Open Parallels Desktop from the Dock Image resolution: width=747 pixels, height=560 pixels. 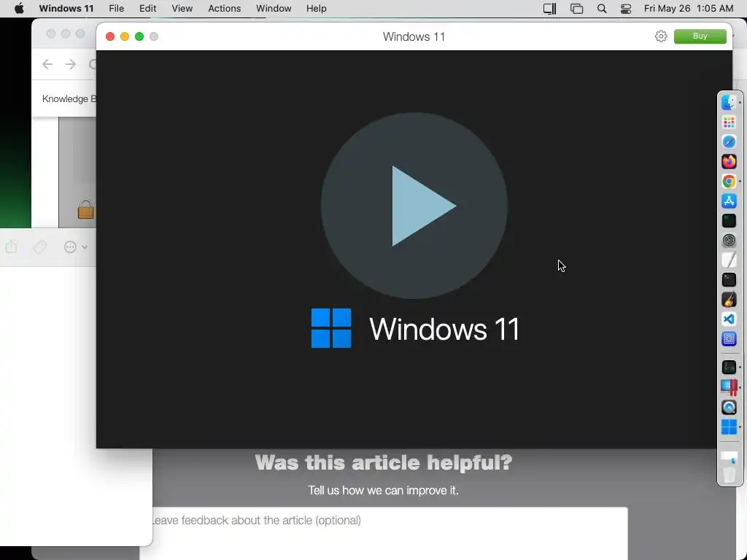[x=729, y=387]
